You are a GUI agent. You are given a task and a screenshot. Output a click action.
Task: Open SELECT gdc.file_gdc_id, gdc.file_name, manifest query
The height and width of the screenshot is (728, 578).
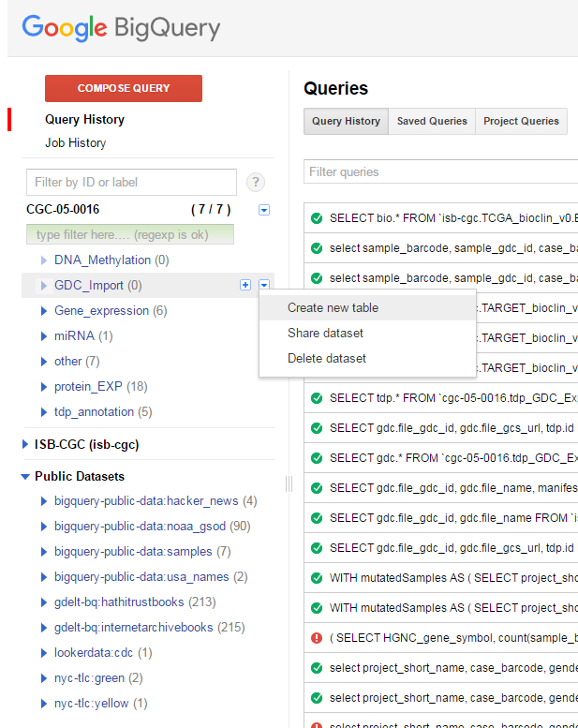tap(453, 488)
